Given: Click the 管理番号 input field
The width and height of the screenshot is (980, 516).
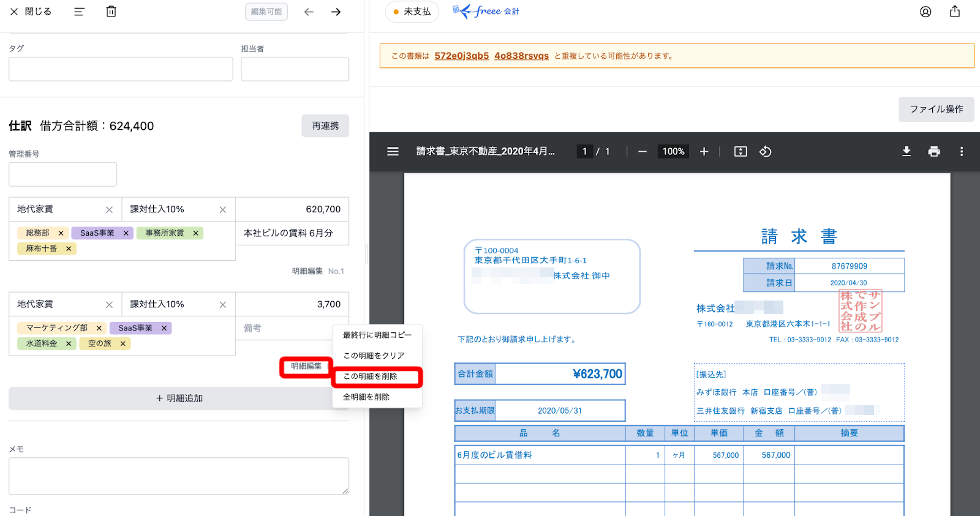Looking at the screenshot, I should [62, 174].
